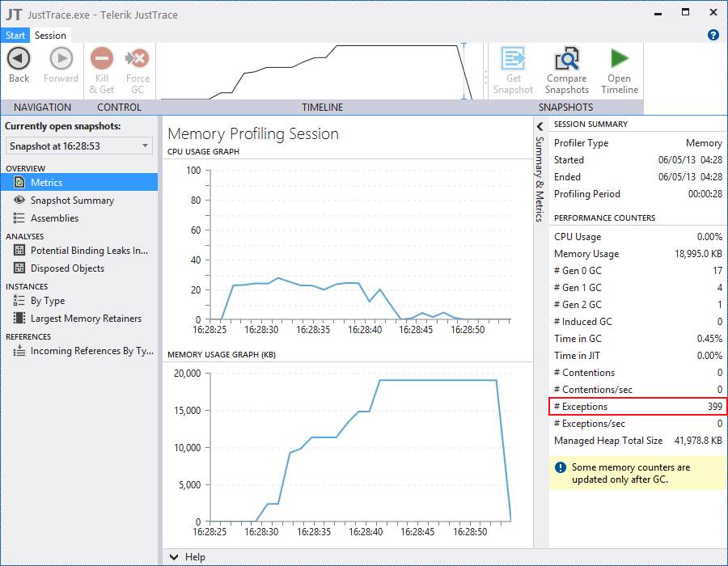
Task: Click the Forward navigation arrow icon
Action: pos(61,58)
